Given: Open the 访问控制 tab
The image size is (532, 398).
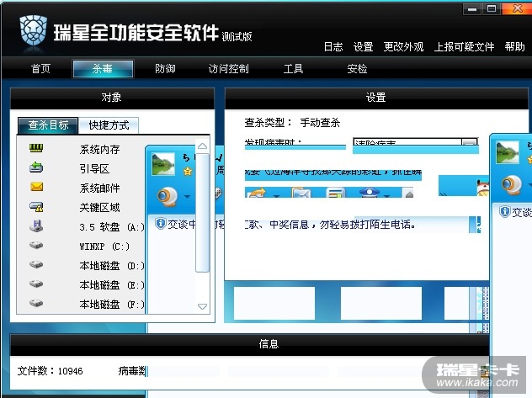Looking at the screenshot, I should pos(229,69).
